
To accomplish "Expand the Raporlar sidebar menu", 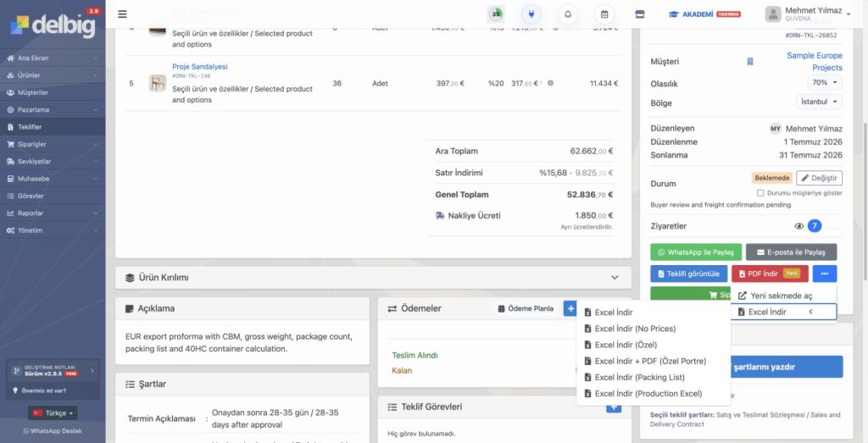I will pos(53,213).
